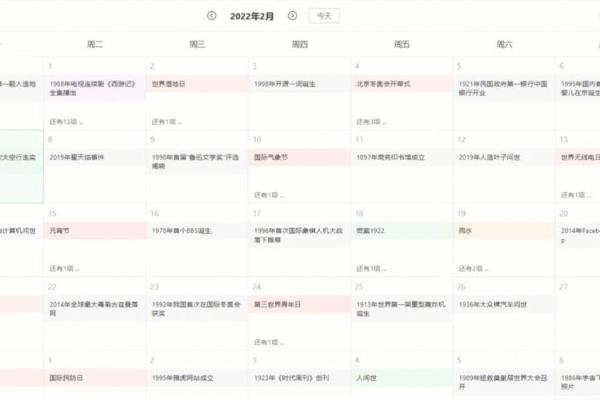This screenshot has height=400, width=600.
Task: Click the 周六 column header
Action: pos(504,44)
